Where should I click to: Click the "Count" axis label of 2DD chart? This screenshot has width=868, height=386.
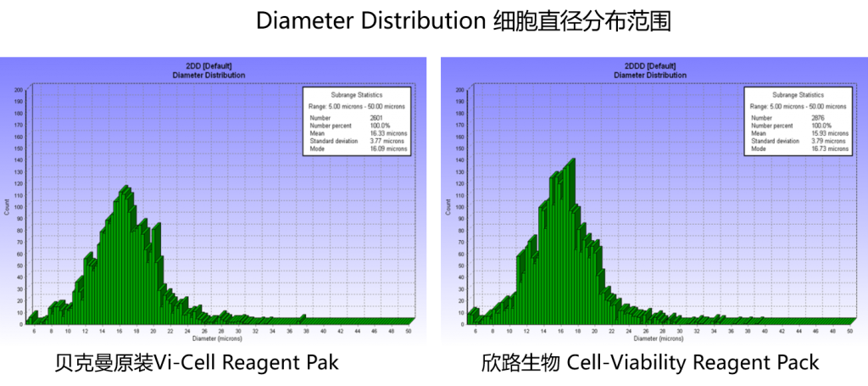pyautogui.click(x=7, y=206)
